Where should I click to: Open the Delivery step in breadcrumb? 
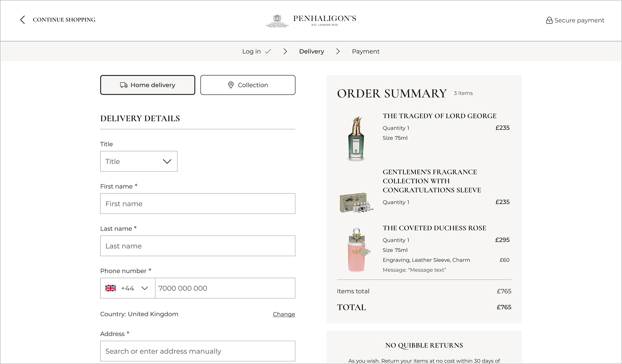(x=311, y=51)
